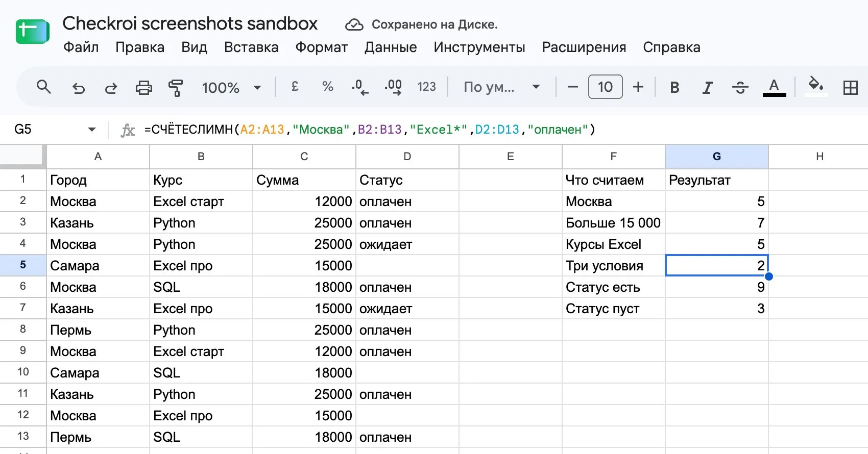Viewport: 868px width, 454px height.
Task: Check the cloud saved status icon
Action: click(354, 24)
